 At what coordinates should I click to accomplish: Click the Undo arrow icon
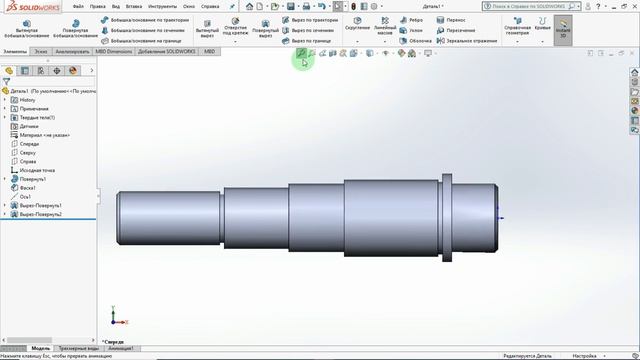pos(322,7)
